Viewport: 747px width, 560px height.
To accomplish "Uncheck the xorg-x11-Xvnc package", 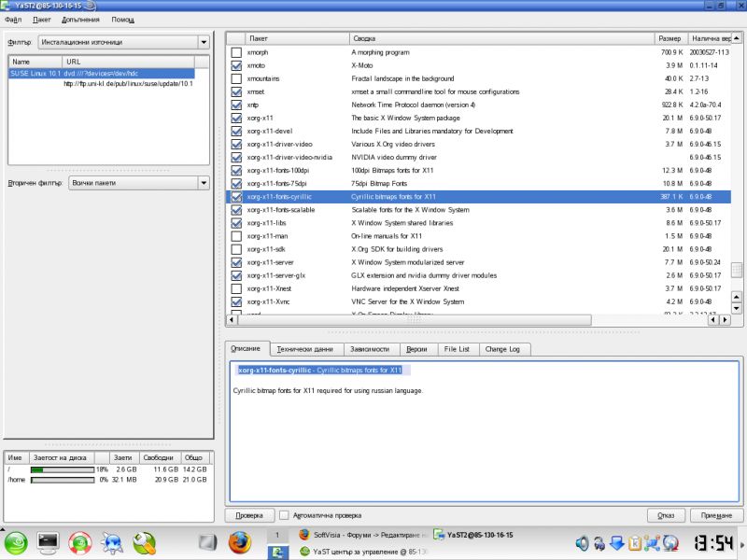I will tap(236, 301).
